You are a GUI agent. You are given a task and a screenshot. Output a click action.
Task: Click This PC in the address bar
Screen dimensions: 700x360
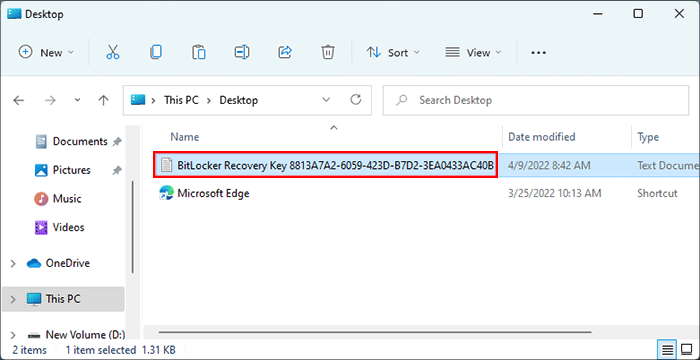[x=181, y=100]
